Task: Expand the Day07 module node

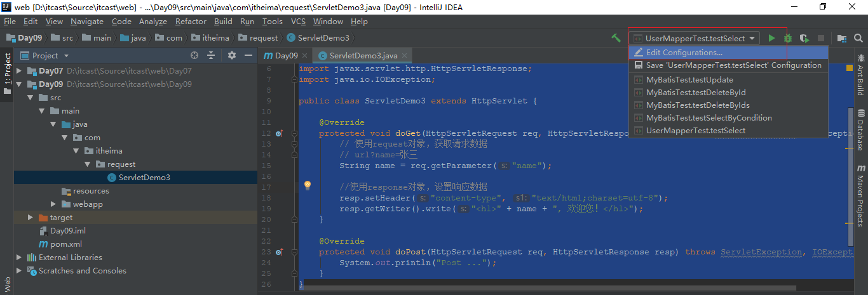Action: 19,71
